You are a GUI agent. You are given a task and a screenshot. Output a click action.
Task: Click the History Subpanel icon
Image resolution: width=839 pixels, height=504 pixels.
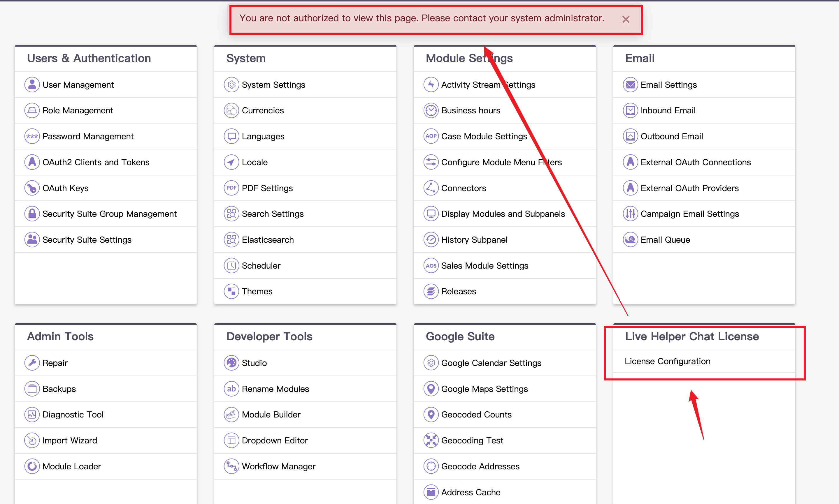[431, 239]
